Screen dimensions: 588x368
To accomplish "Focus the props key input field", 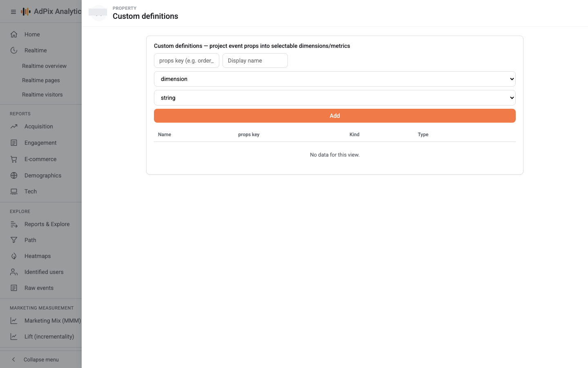I will point(187,61).
